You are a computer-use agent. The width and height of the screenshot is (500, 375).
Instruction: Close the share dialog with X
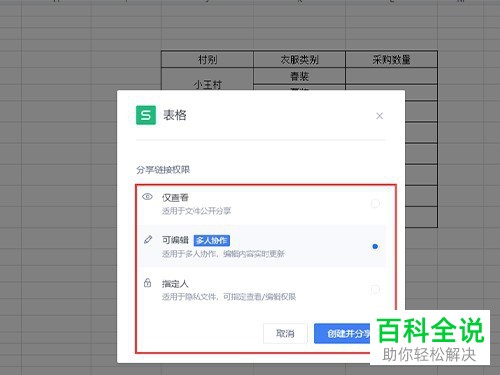point(379,116)
